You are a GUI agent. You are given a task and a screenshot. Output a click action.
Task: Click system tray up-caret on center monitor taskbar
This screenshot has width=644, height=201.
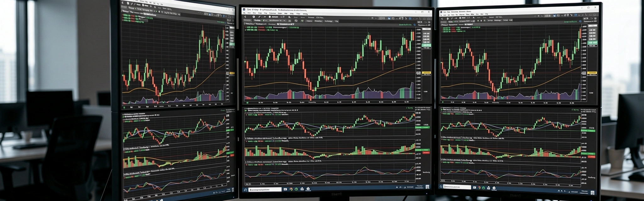click(x=397, y=187)
